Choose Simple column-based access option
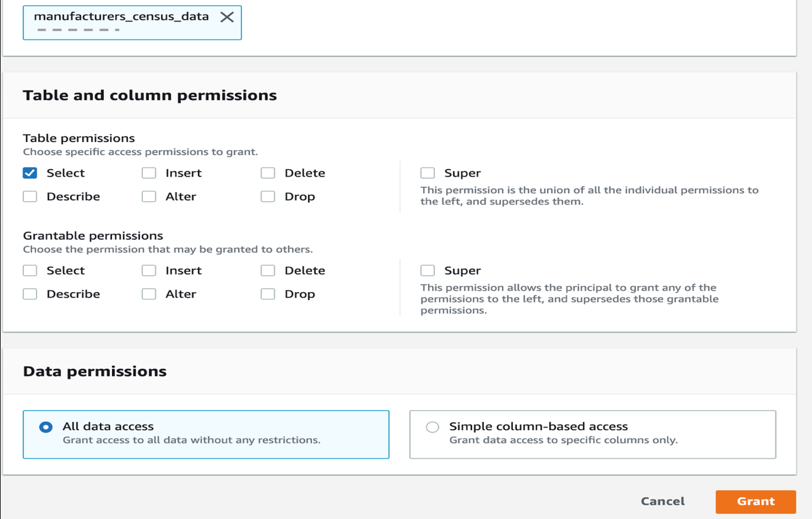The height and width of the screenshot is (519, 812). pos(432,427)
